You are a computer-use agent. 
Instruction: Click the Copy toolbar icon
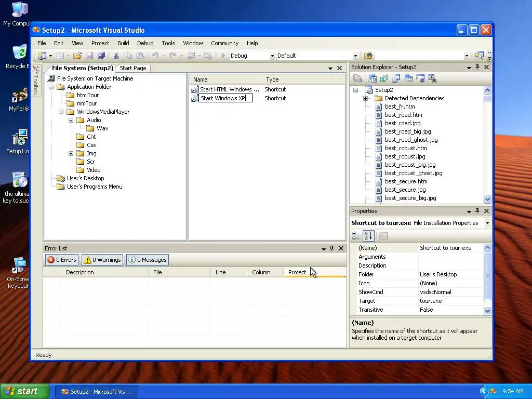coord(128,56)
